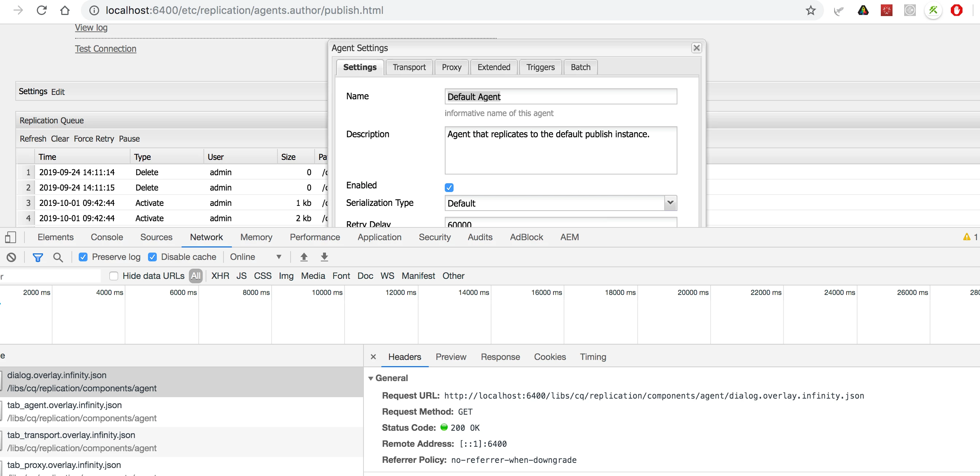This screenshot has width=980, height=476.
Task: Click the 10000 ms timeline marker
Action: [327, 292]
